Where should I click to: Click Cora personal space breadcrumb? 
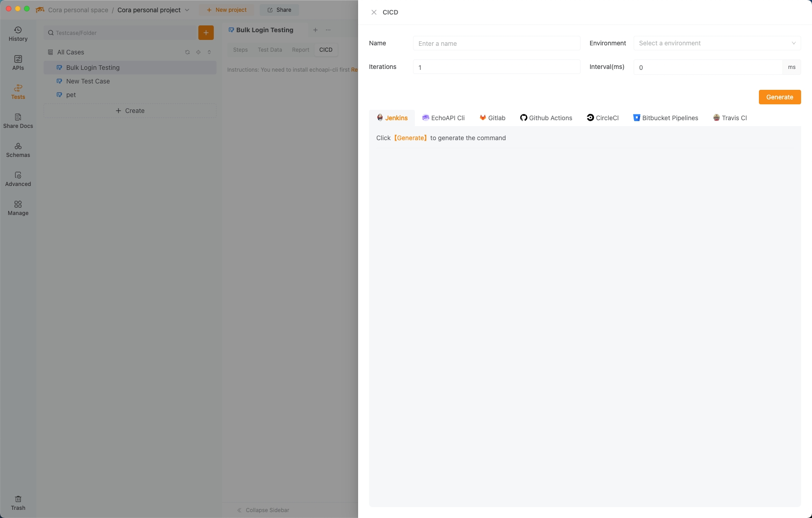click(78, 10)
